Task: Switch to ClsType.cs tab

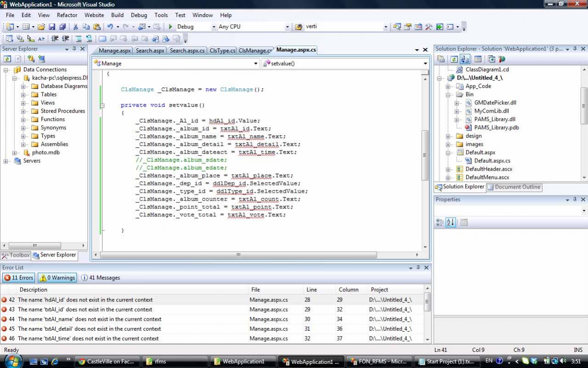Action: coord(222,51)
